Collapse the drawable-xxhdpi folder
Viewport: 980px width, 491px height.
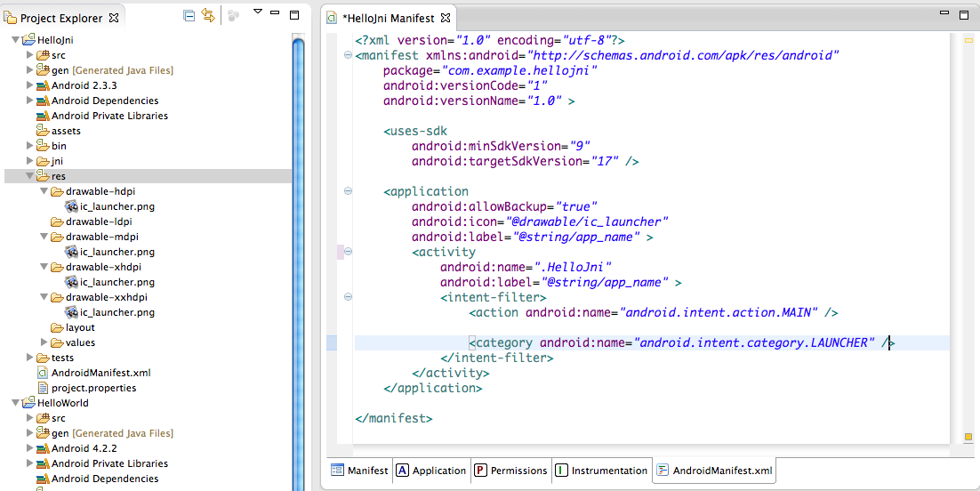pyautogui.click(x=44, y=297)
